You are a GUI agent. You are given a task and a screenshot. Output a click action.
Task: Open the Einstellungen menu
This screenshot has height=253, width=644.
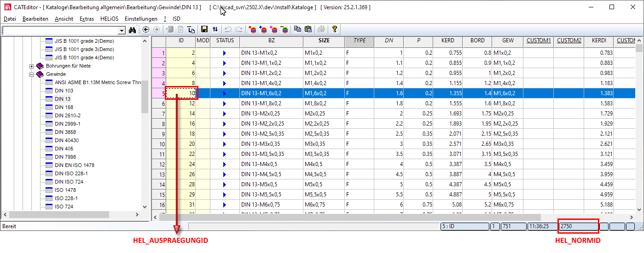click(x=141, y=19)
